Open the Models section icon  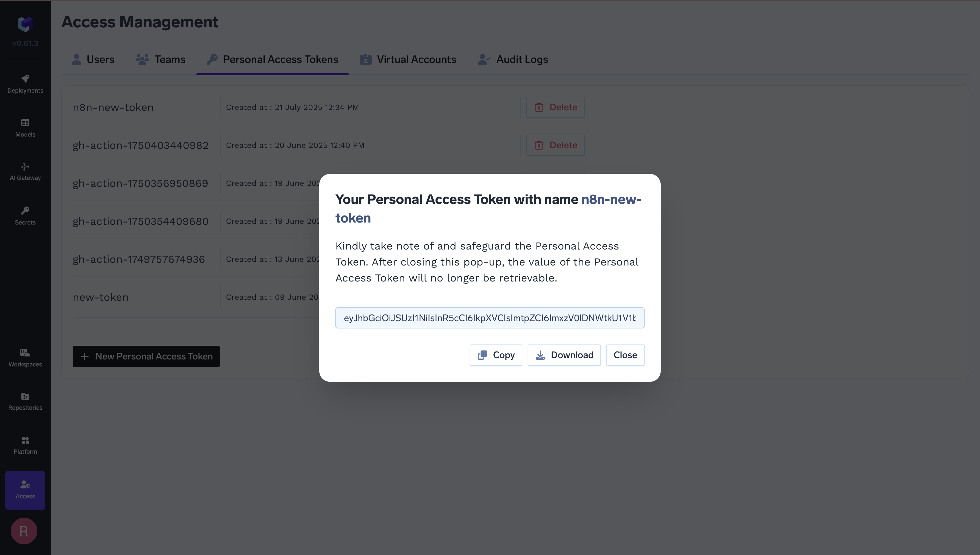tap(25, 123)
